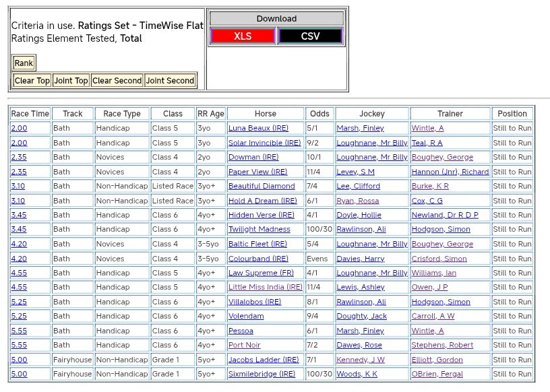Open trainer Hannon (Jnr), Richard link

pos(450,172)
